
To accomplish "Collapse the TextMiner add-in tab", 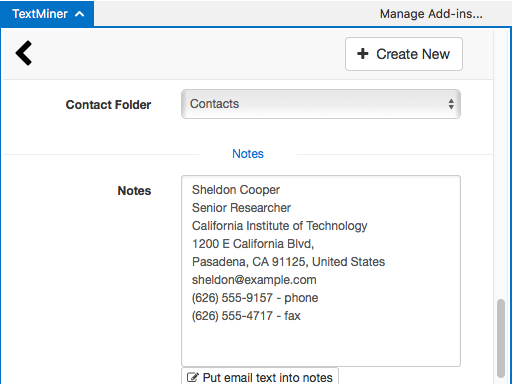I will click(47, 14).
